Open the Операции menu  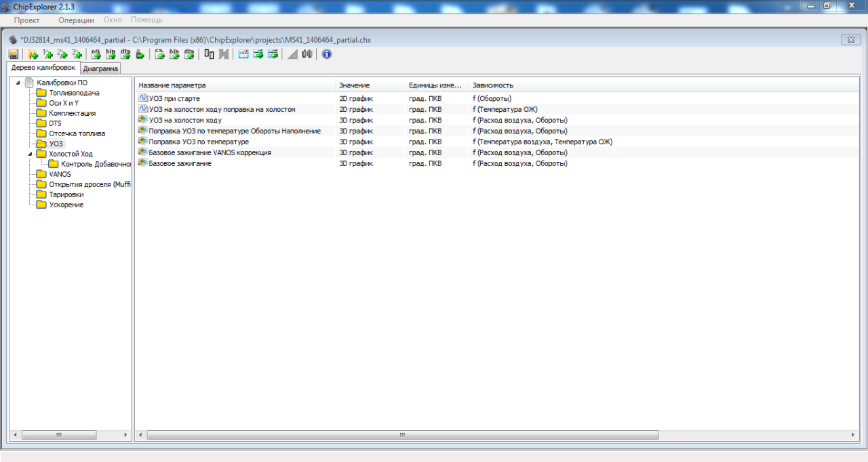[x=76, y=20]
